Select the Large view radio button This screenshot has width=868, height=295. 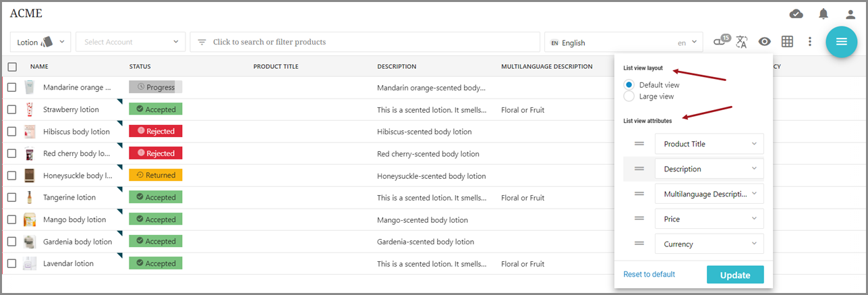click(629, 97)
